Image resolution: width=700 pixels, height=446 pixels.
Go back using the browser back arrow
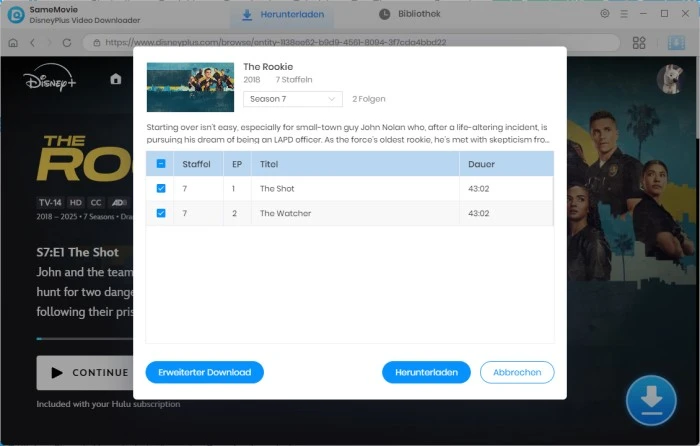pyautogui.click(x=33, y=43)
